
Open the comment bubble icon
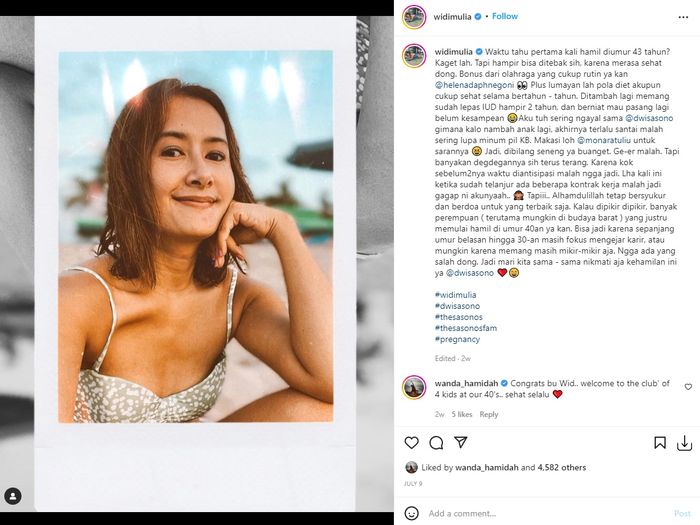click(x=436, y=442)
